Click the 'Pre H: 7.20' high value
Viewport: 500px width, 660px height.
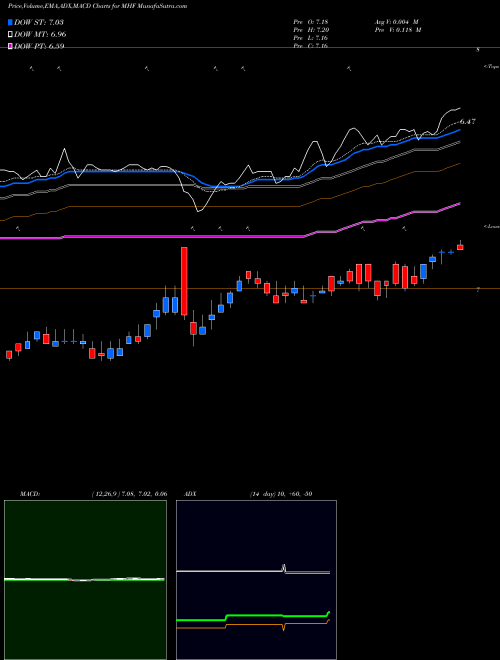[311, 30]
